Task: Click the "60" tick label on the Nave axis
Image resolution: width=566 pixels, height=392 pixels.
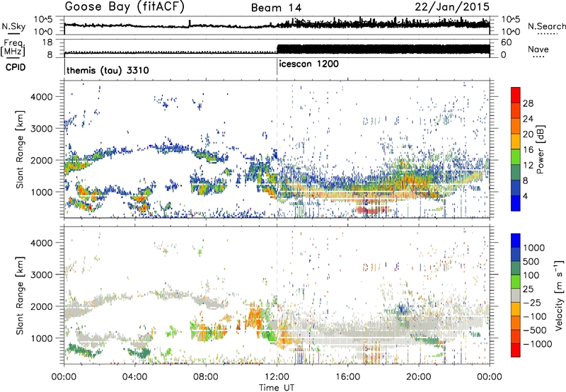Action: [507, 42]
